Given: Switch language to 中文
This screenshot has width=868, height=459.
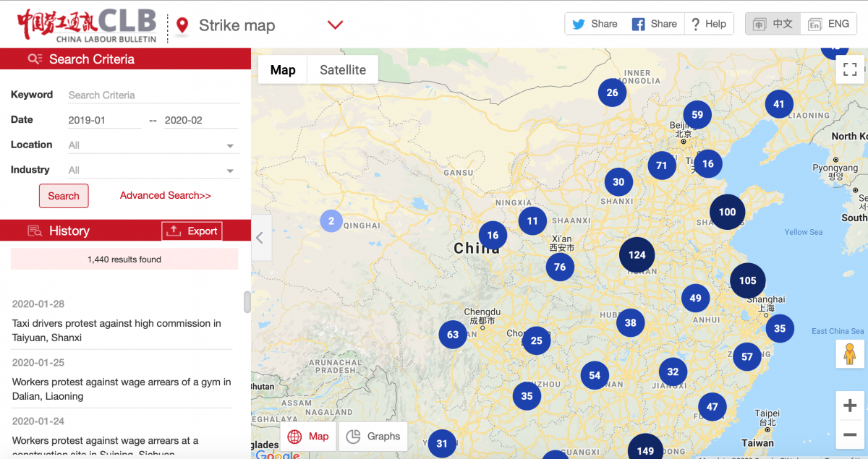Looking at the screenshot, I should (x=773, y=24).
